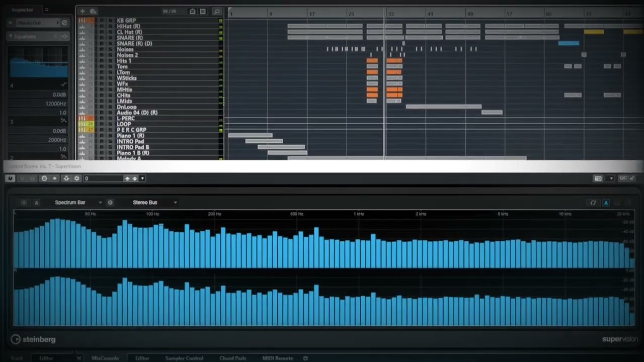
Task: Click the edit channel settings e button
Action: (64, 23)
